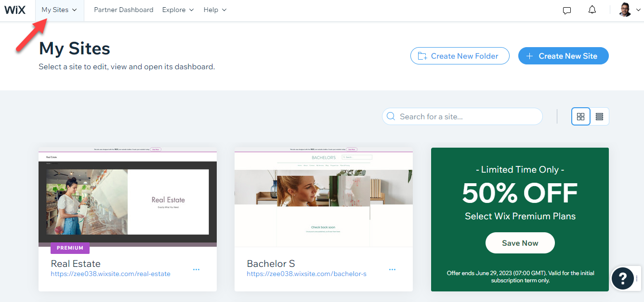Click the Real Estate site name
Viewport: 644px width, 302px height.
76,264
